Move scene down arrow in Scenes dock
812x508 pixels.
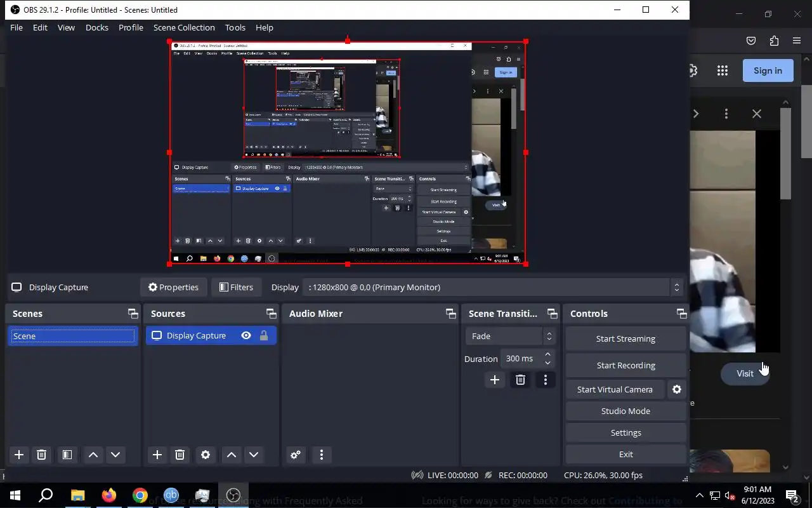(x=115, y=455)
